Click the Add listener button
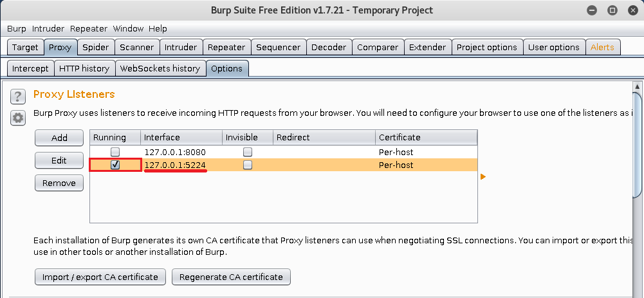Viewport: 644px width, 298px height. tap(59, 138)
